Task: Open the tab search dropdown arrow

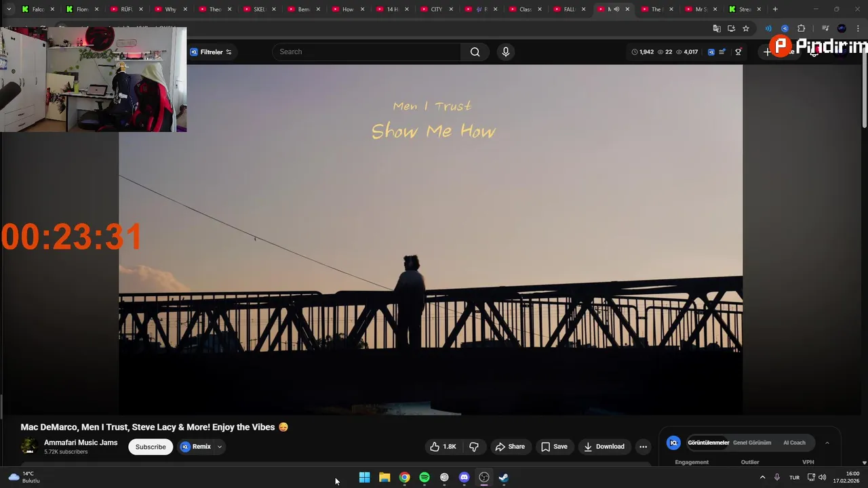Action: coord(9,9)
